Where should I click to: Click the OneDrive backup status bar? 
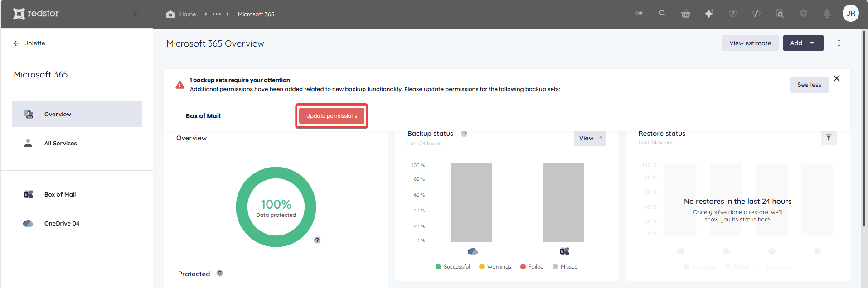pyautogui.click(x=471, y=202)
